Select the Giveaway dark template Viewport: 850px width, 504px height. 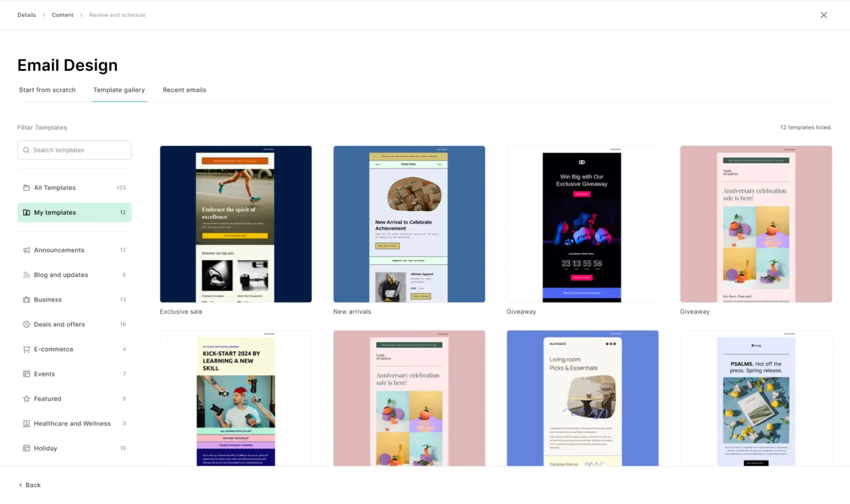[x=582, y=224]
